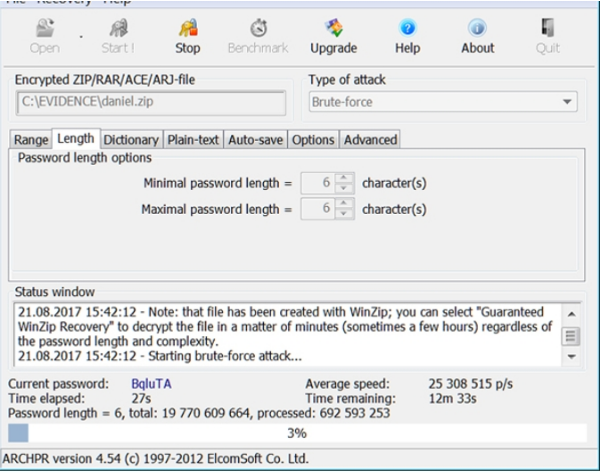Expand the Type of attack dropdown

[x=567, y=102]
